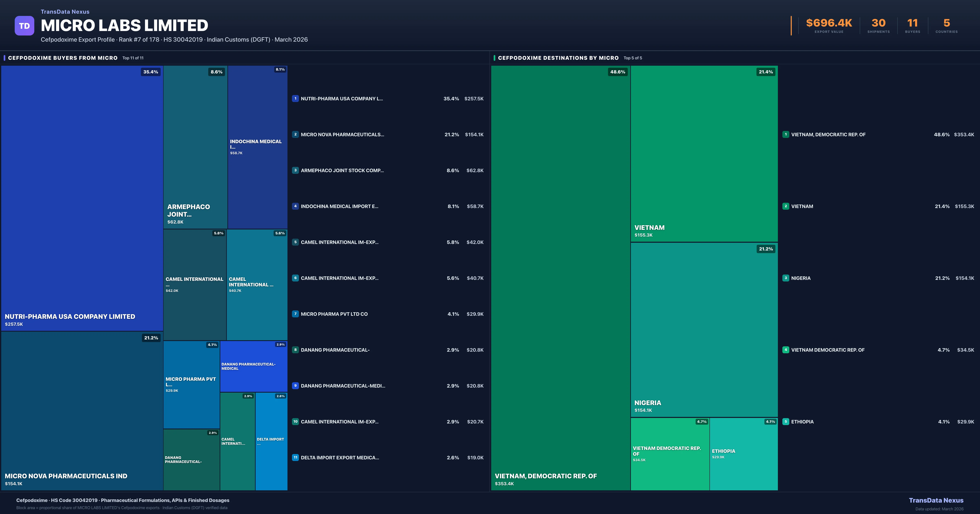Select the Micro Nova Pharmaceuticals Ind block
The image size is (980, 514).
[82, 411]
